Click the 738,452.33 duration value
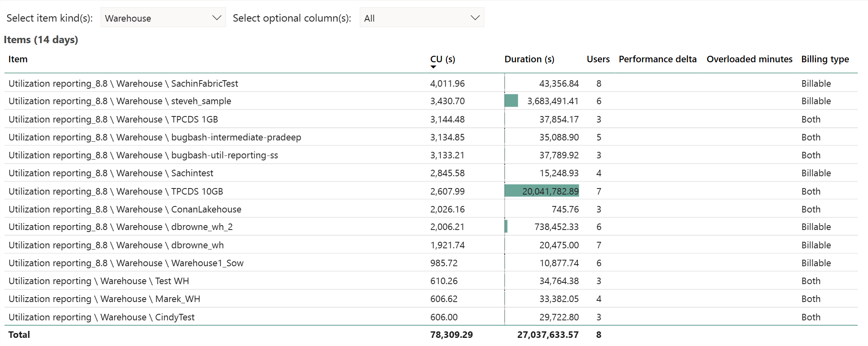Image resolution: width=868 pixels, height=346 pixels. coord(556,227)
